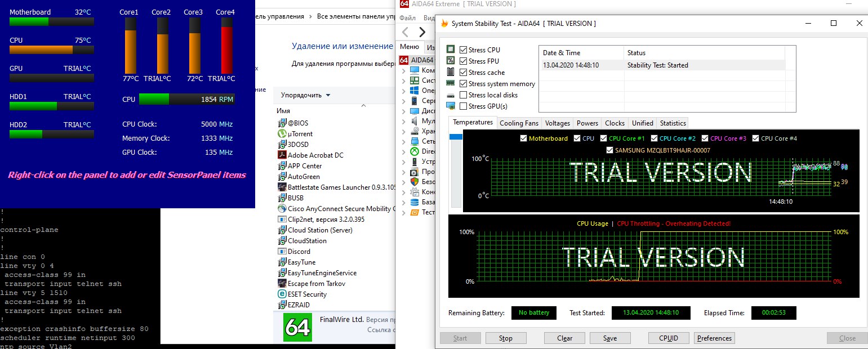The height and width of the screenshot is (349, 868).
Task: Click the forward arrow in the AIDA64 toolbar
Action: [422, 32]
